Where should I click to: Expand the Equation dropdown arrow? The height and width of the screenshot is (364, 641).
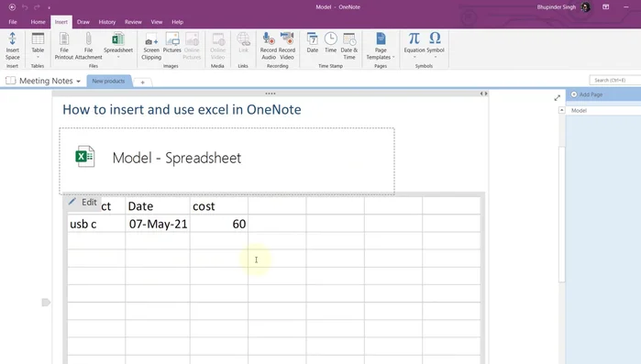tap(414, 57)
